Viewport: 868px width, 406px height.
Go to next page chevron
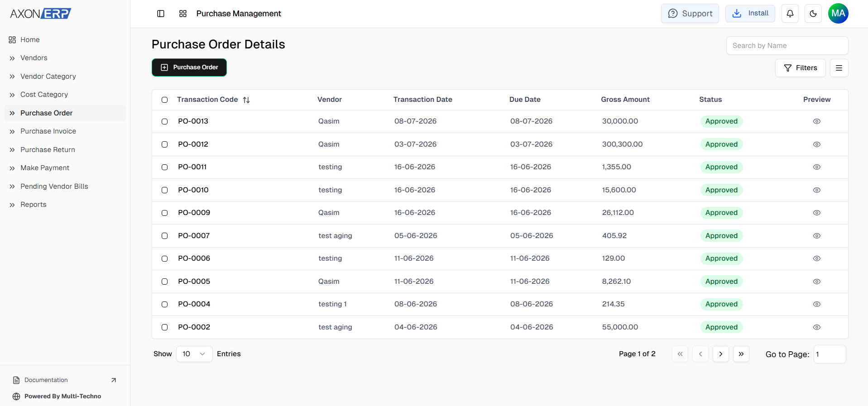pos(721,354)
